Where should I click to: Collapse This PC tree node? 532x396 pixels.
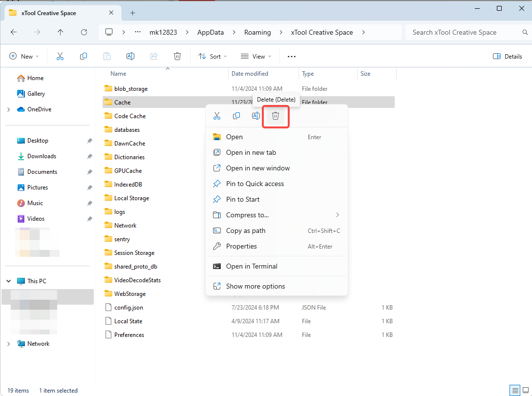(x=8, y=281)
